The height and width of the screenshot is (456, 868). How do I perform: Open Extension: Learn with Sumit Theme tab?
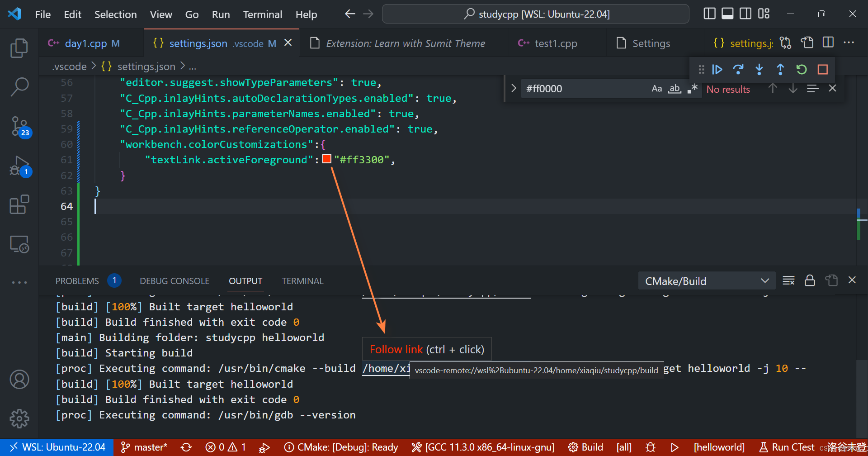[x=405, y=43]
